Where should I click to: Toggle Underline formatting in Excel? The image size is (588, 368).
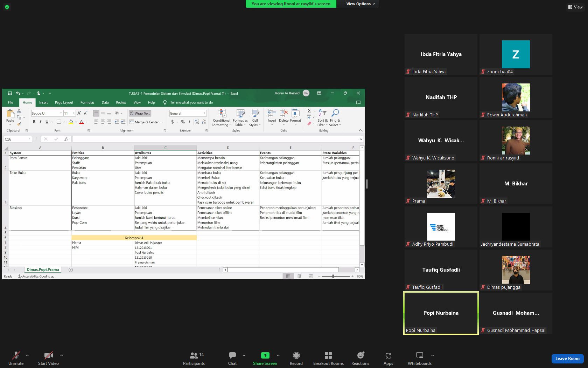click(47, 122)
